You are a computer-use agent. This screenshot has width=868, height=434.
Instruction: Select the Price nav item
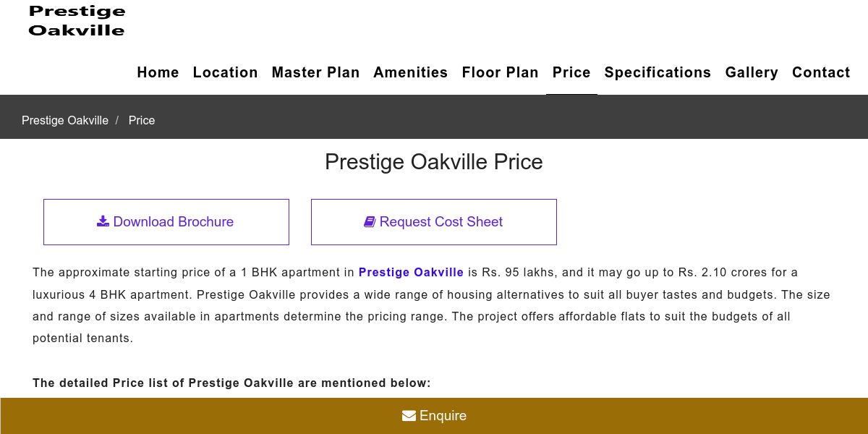pos(571,72)
